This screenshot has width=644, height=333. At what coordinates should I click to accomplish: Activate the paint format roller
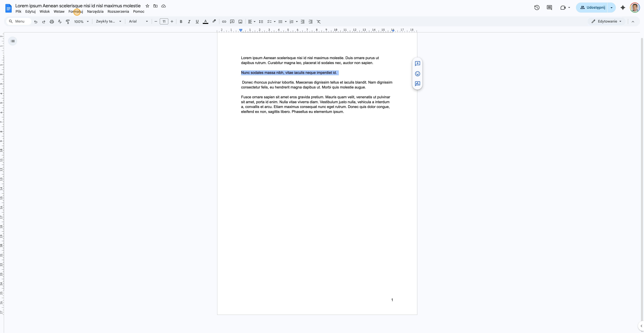tap(68, 22)
